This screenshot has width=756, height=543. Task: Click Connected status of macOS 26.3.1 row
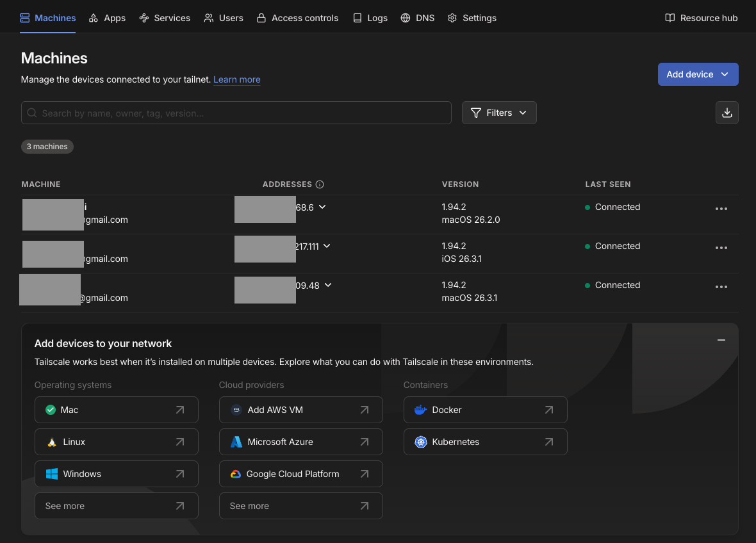612,285
